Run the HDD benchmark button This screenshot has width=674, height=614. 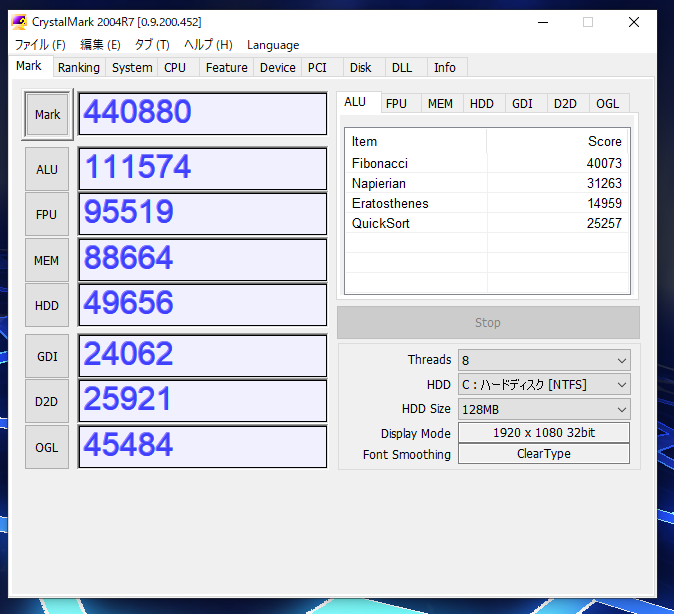click(x=47, y=305)
